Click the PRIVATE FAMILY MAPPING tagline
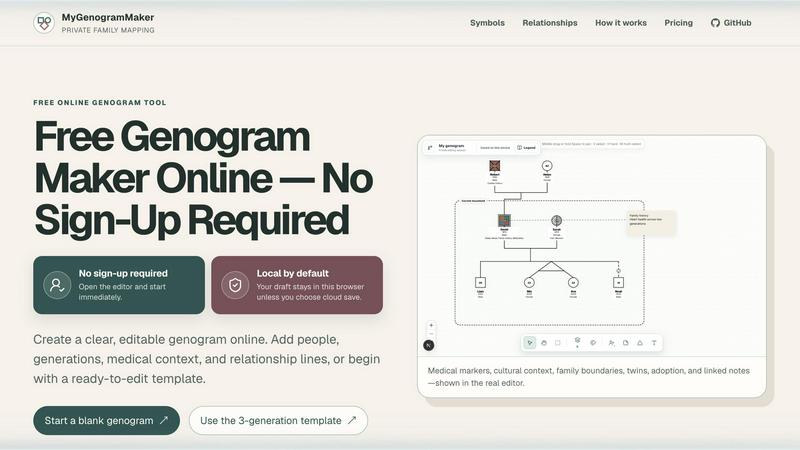Image resolution: width=800 pixels, height=450 pixels. pos(108,30)
